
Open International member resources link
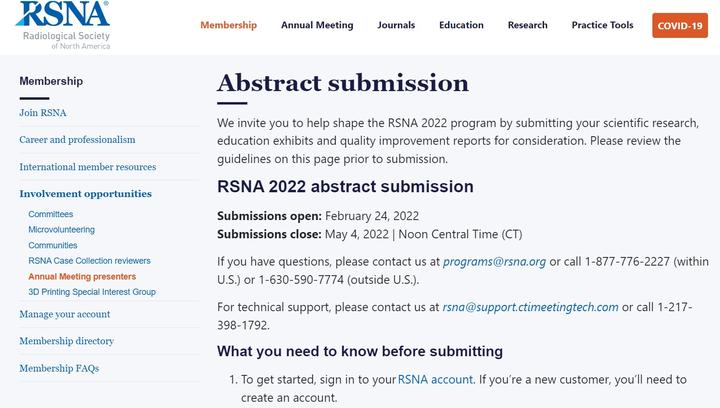click(88, 167)
